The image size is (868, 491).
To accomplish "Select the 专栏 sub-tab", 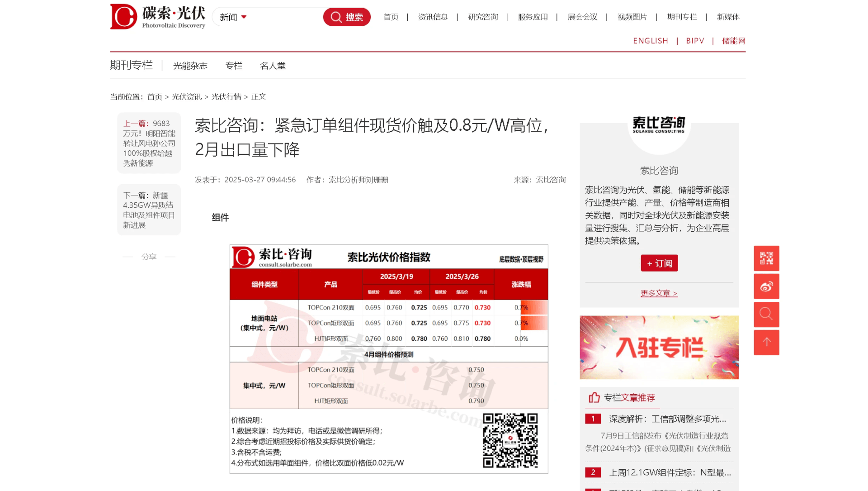I will [x=234, y=66].
